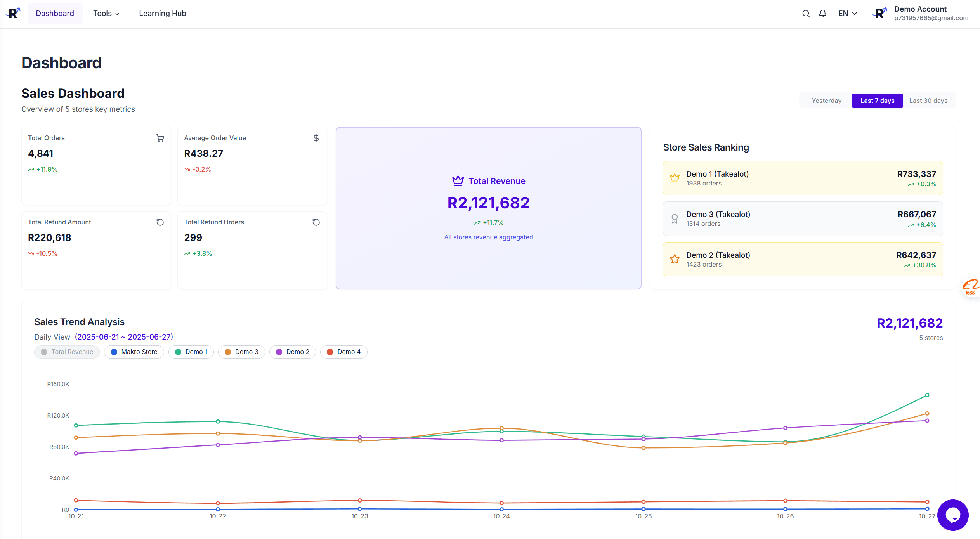
Task: Click the crown icon next to Total Revenue
Action: [458, 180]
